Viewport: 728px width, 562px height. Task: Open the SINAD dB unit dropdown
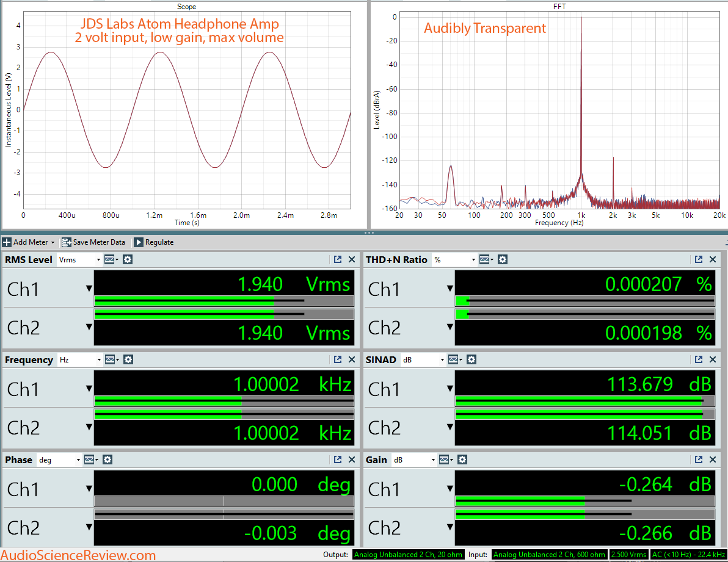[x=423, y=359]
